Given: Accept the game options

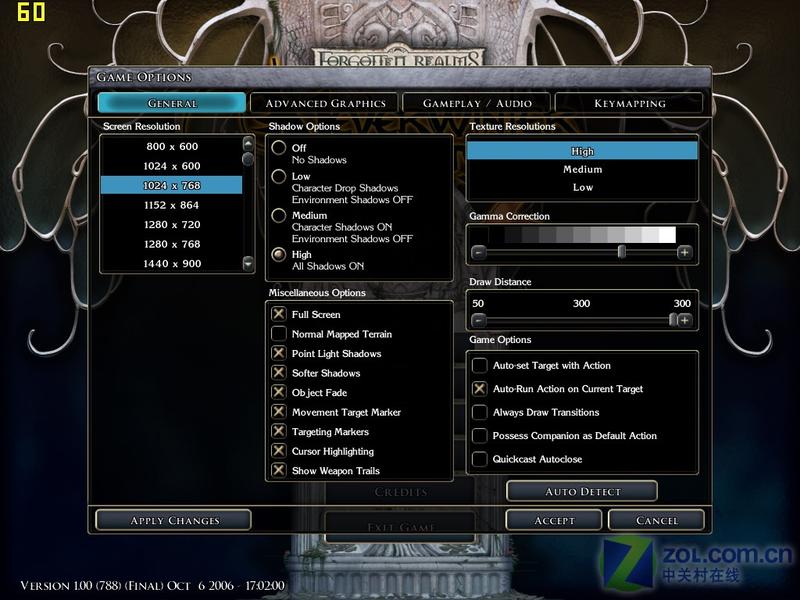Looking at the screenshot, I should [554, 520].
